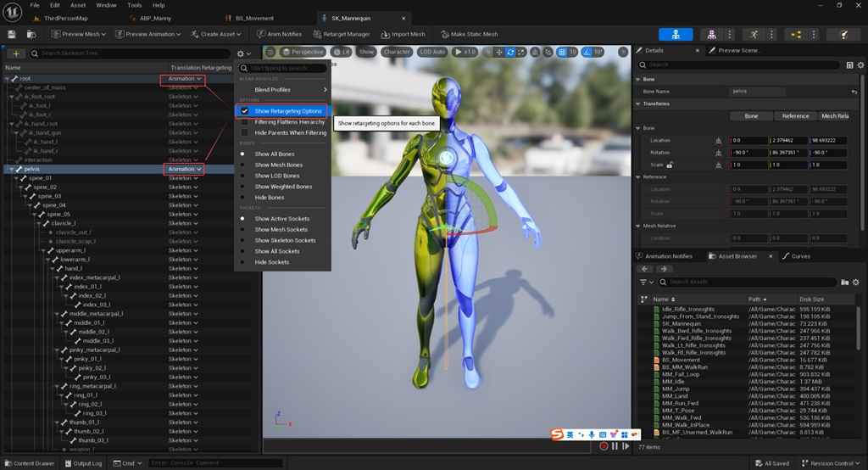Select the Show Mesh Bones radio option
The image size is (868, 470).
pyautogui.click(x=278, y=165)
